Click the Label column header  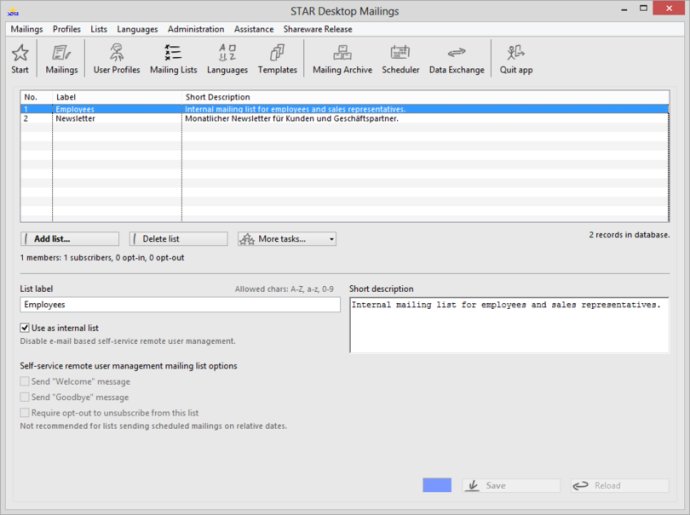(x=117, y=97)
